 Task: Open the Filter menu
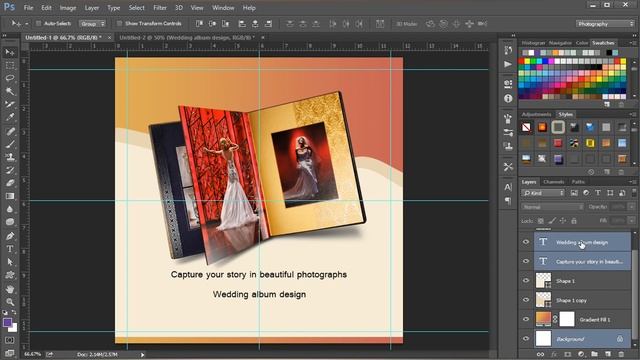pyautogui.click(x=160, y=8)
